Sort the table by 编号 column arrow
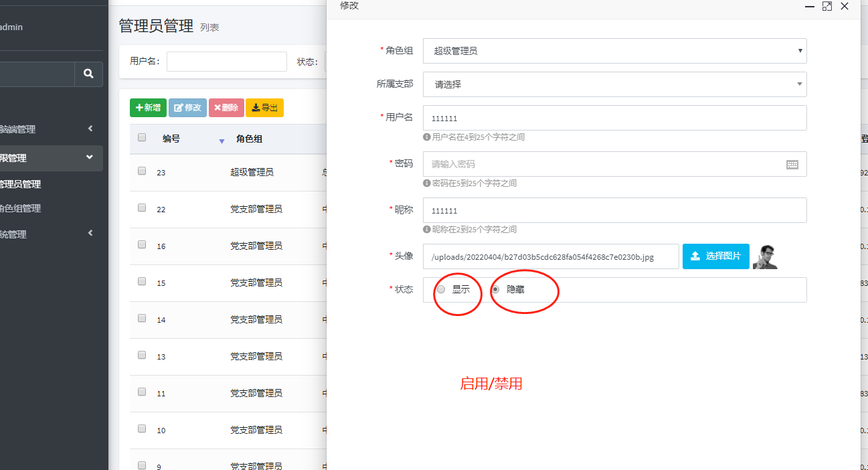This screenshot has width=868, height=470. click(222, 141)
